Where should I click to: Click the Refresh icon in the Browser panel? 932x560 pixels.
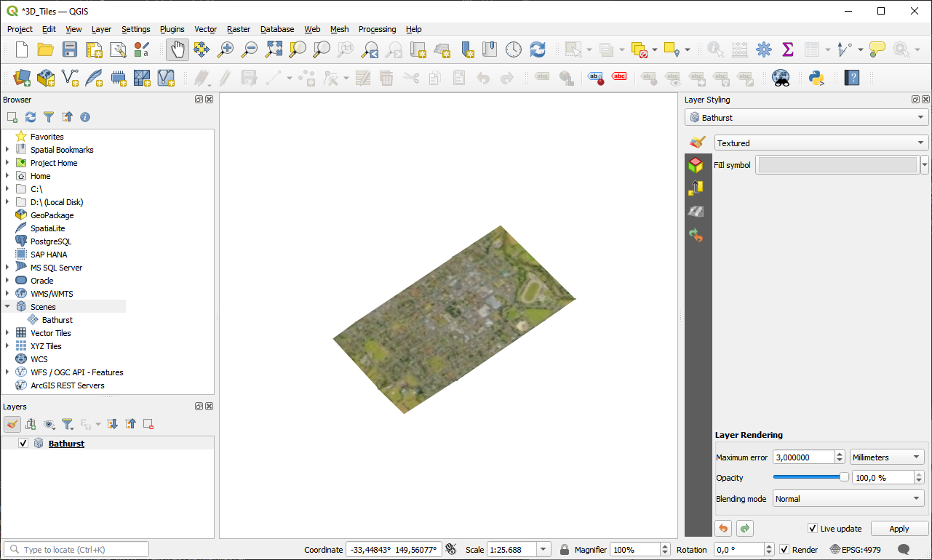coord(30,117)
